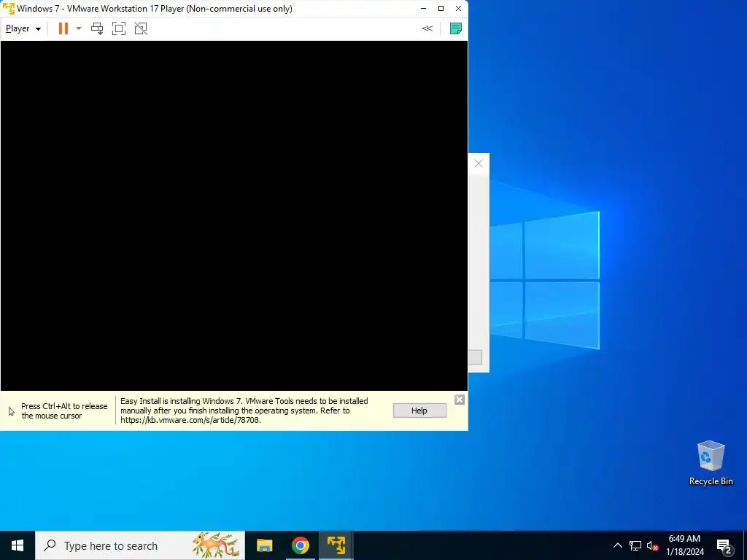Open the green message log icon
Image resolution: width=747 pixels, height=560 pixels.
(455, 28)
